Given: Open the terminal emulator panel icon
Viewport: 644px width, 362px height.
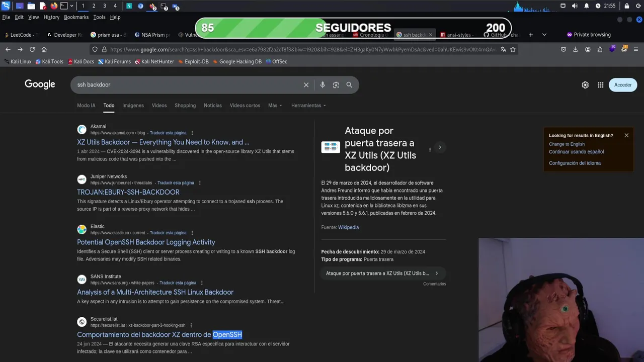Looking at the screenshot, I should tap(64, 6).
